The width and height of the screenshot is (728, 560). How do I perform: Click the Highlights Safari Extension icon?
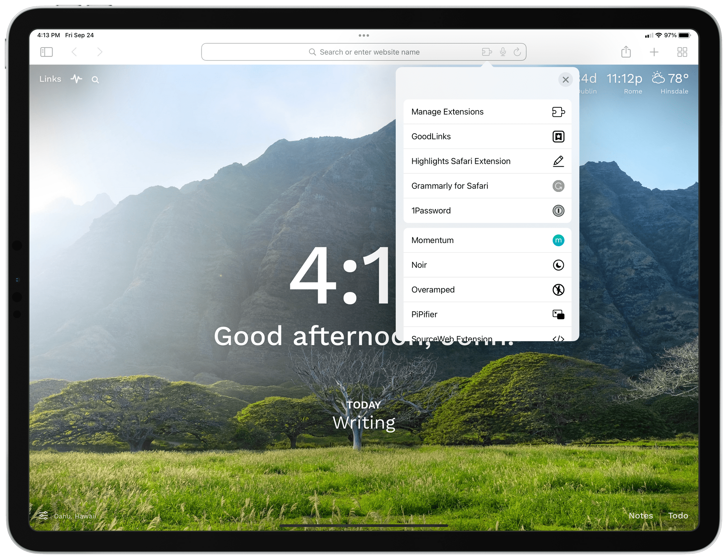point(557,161)
